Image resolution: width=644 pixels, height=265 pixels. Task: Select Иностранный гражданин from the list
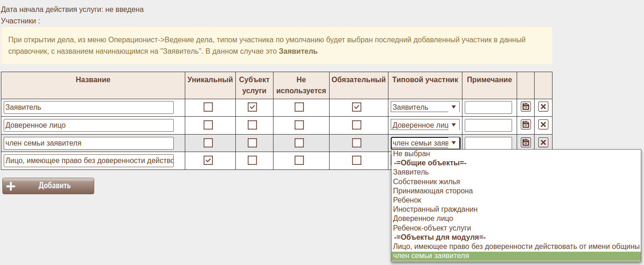click(435, 209)
